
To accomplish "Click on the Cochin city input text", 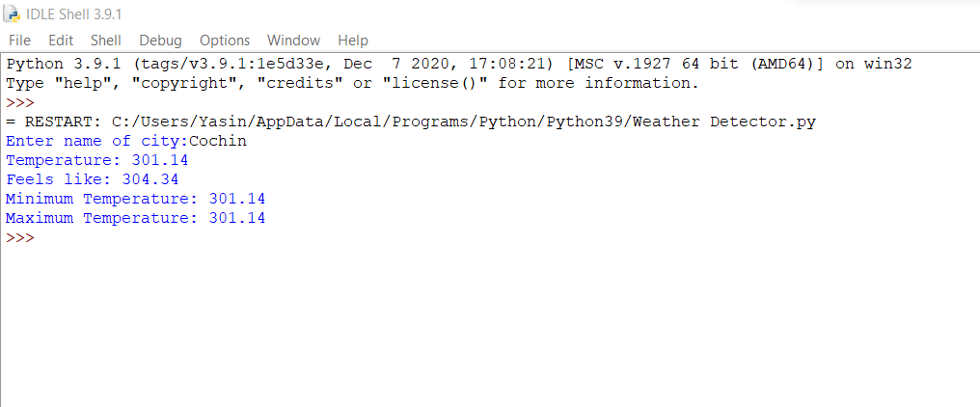I will (218, 142).
